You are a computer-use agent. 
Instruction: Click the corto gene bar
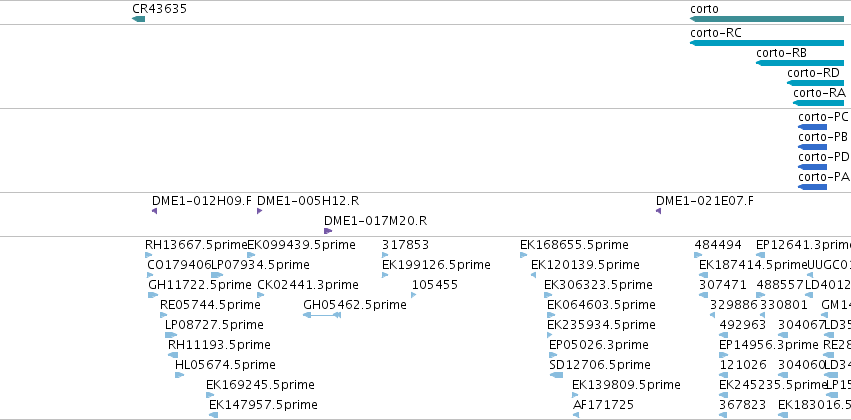click(x=767, y=19)
